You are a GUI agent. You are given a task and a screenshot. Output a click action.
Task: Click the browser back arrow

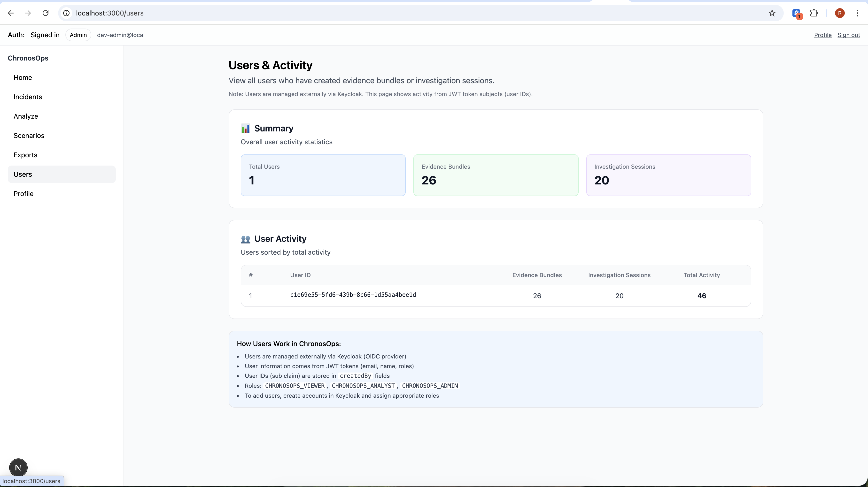11,13
